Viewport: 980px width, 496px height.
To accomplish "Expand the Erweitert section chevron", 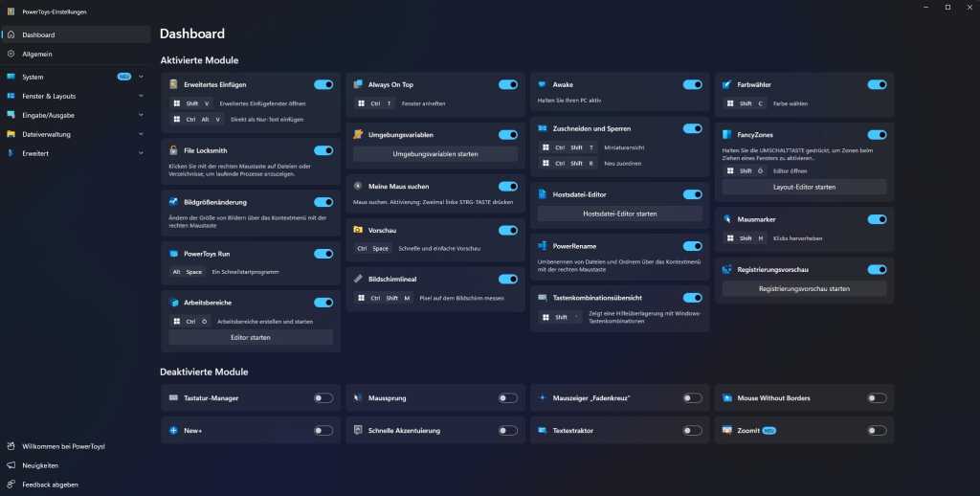I will pyautogui.click(x=141, y=153).
